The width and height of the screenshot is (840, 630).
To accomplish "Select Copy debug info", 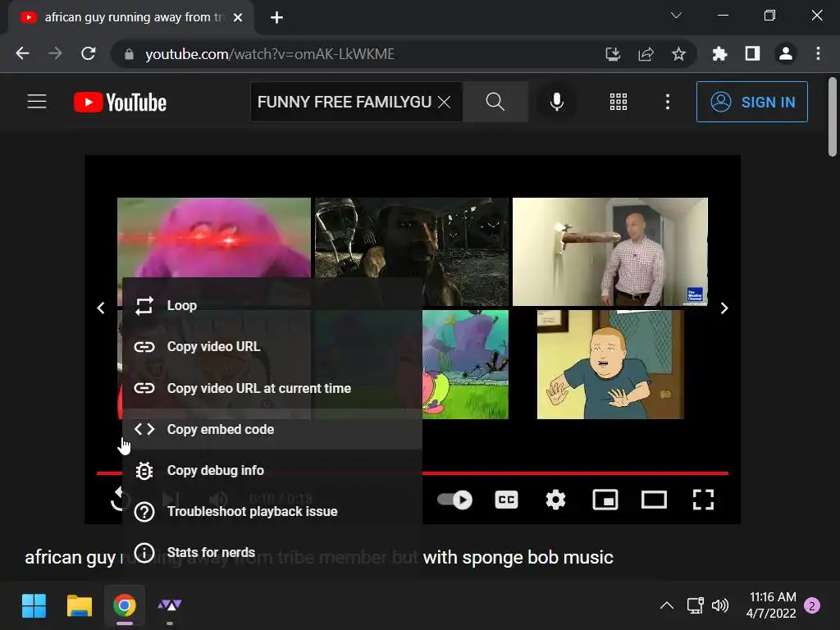I will [x=272, y=470].
